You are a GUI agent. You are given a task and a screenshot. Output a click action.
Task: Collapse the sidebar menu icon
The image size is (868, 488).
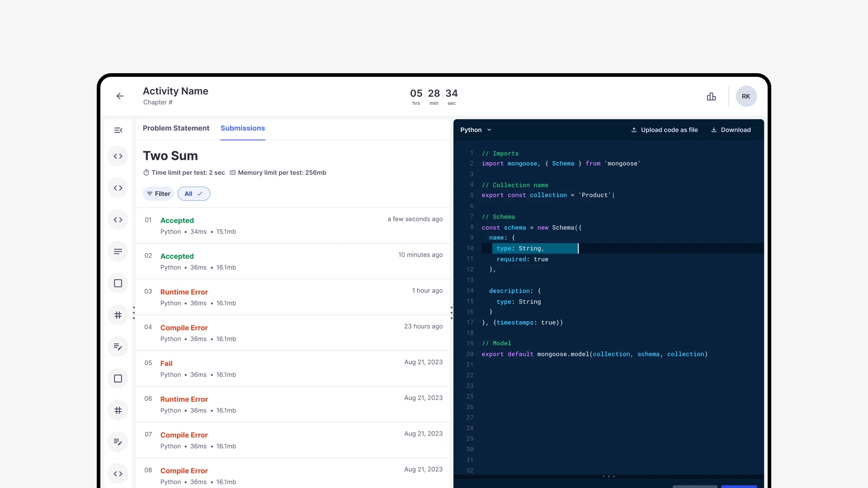point(118,130)
